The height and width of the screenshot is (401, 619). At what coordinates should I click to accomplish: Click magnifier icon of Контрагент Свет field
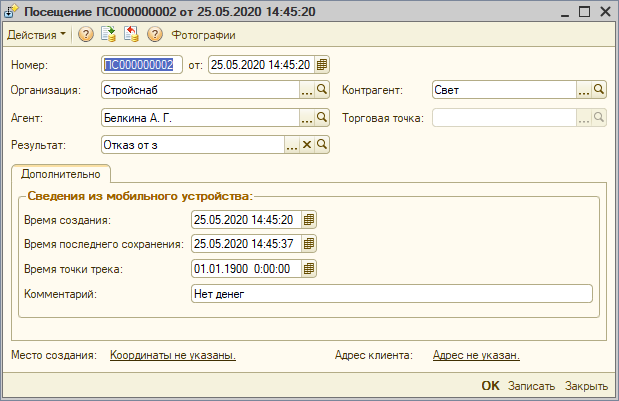pos(599,90)
